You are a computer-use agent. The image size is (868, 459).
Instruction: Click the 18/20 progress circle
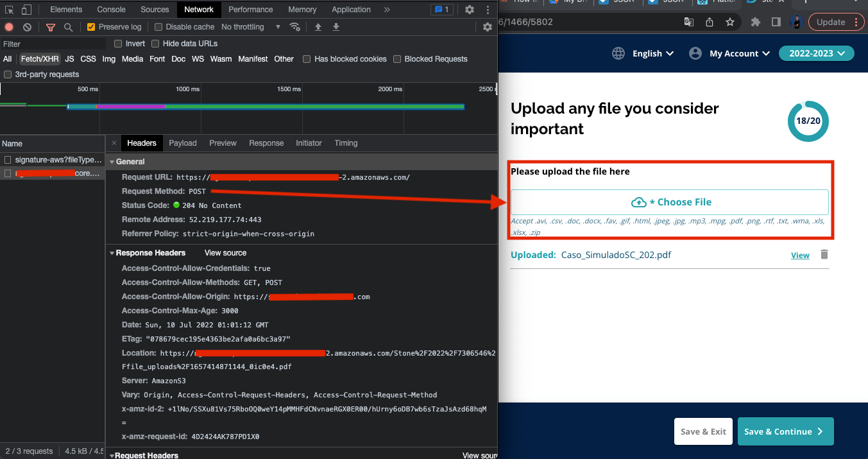click(x=808, y=121)
